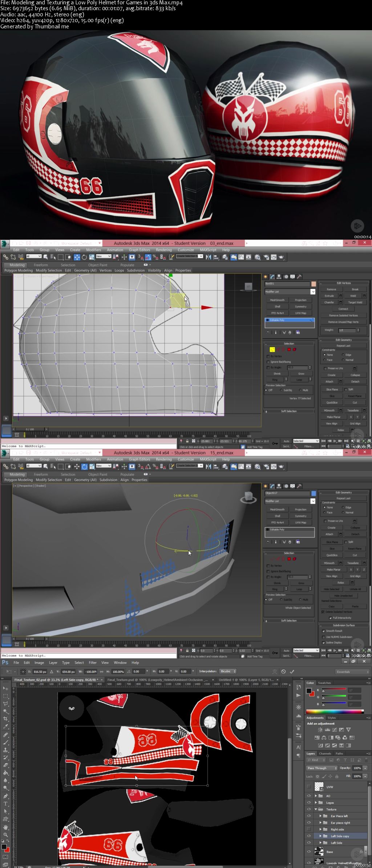Screen dimensions: 372x868
Task: Click Unhide All button in 15_end.max
Action: point(355,589)
